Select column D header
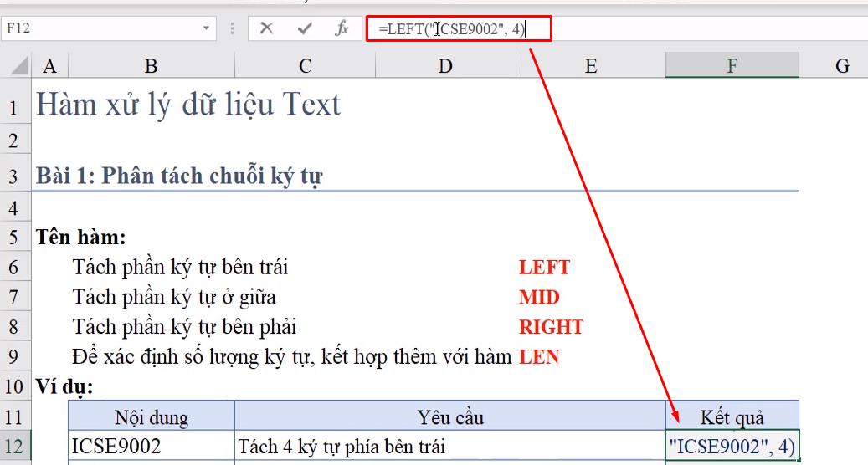This screenshot has height=465, width=868. 445,66
